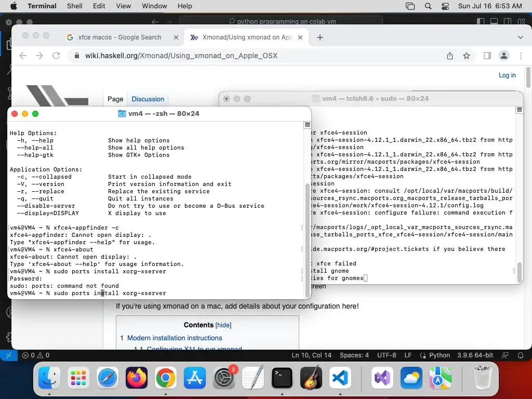
Task: Close the Xmonad wiki tab in Chrome
Action: point(300,37)
